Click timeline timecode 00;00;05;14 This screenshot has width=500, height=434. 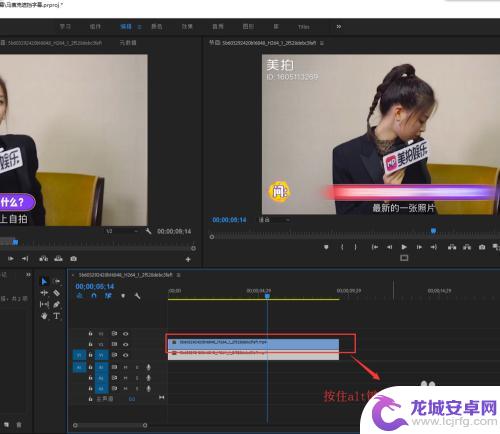tap(95, 286)
